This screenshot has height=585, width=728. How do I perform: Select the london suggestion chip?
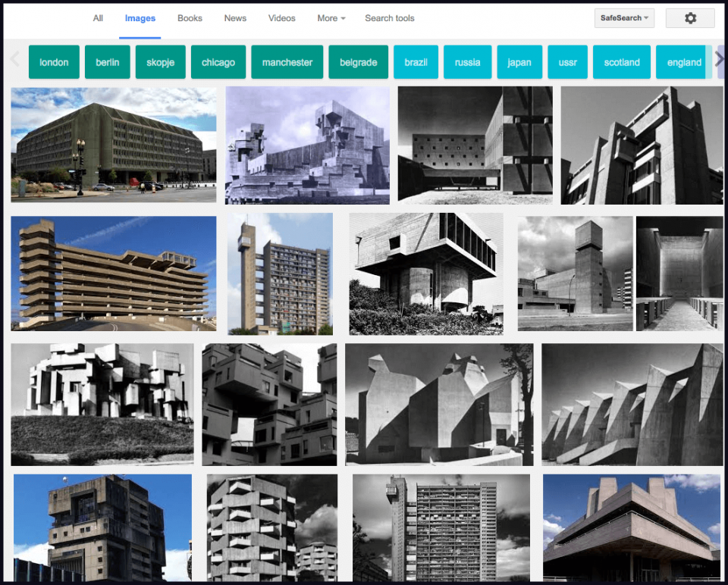[54, 62]
